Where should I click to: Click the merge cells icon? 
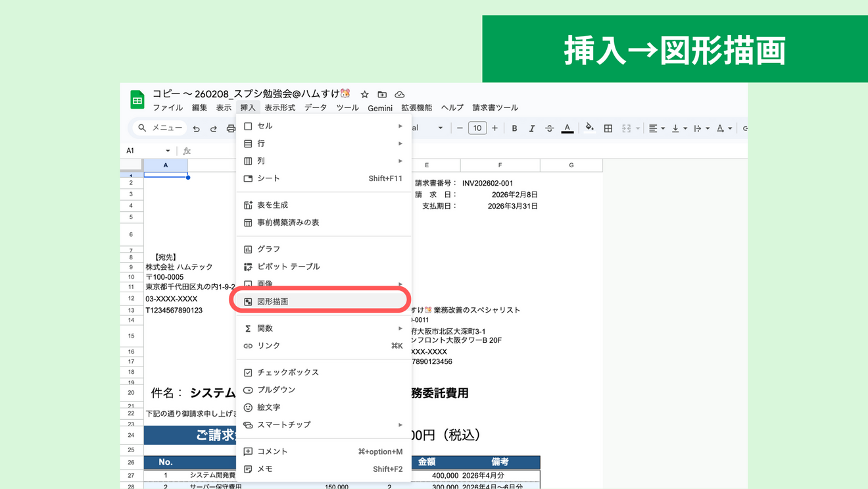click(x=626, y=128)
